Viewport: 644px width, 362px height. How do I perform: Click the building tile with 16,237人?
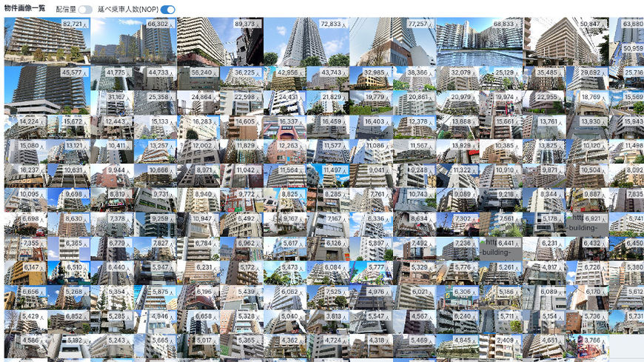tap(25, 175)
